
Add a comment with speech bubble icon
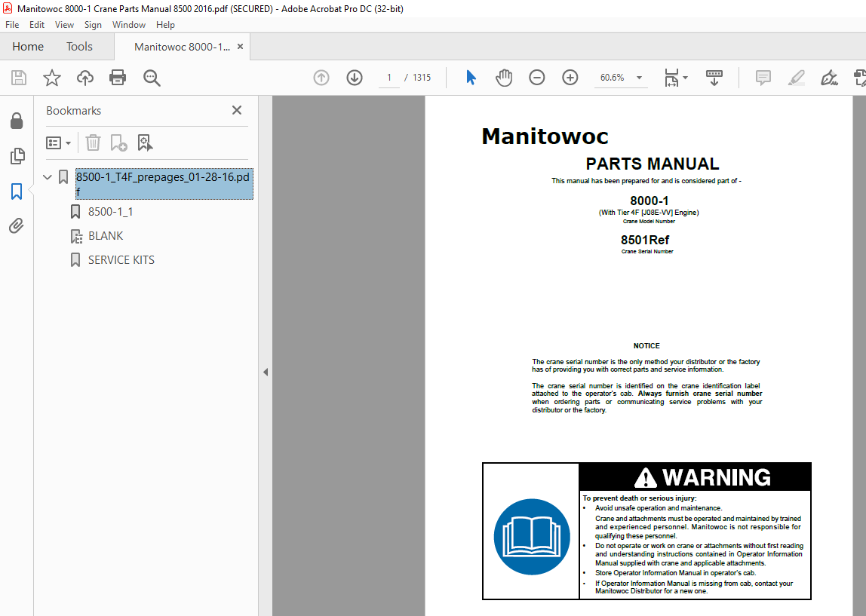(x=763, y=78)
